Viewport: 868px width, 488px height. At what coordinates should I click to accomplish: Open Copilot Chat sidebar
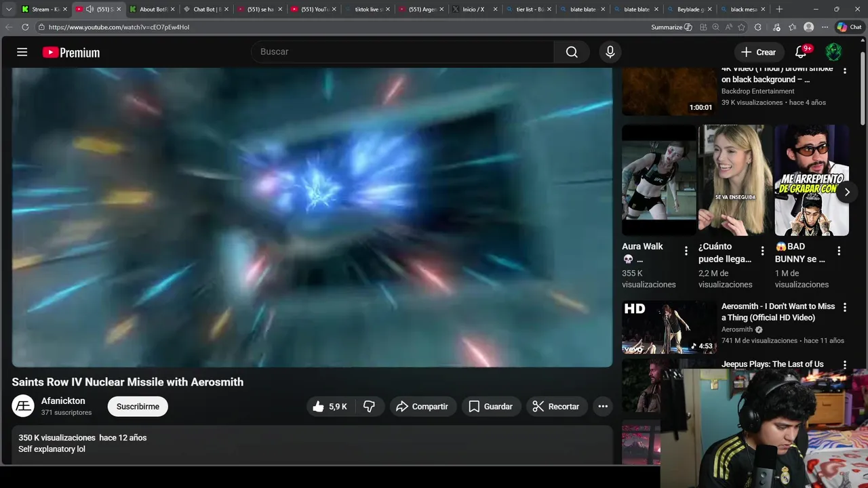click(x=849, y=27)
